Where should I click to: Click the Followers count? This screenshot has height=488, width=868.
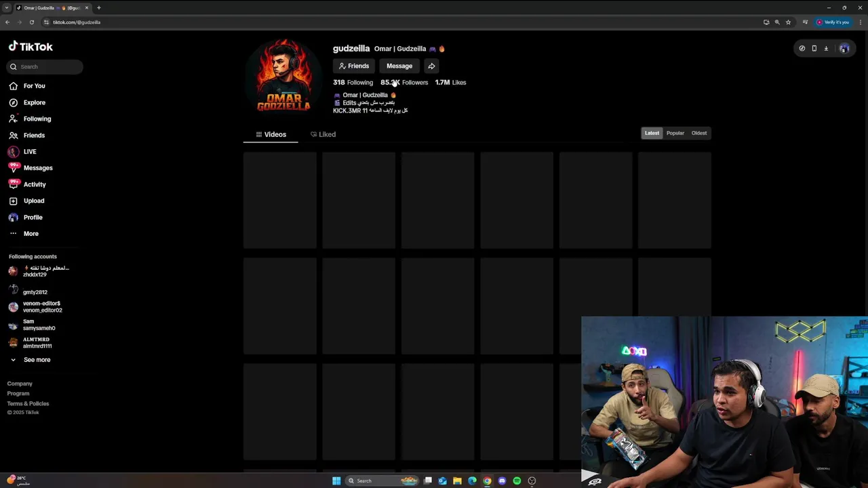[404, 83]
